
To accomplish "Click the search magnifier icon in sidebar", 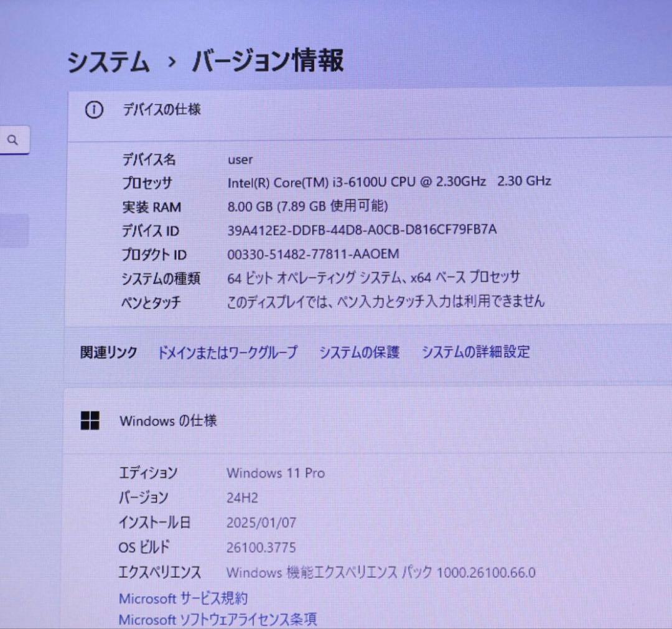I will [13, 139].
